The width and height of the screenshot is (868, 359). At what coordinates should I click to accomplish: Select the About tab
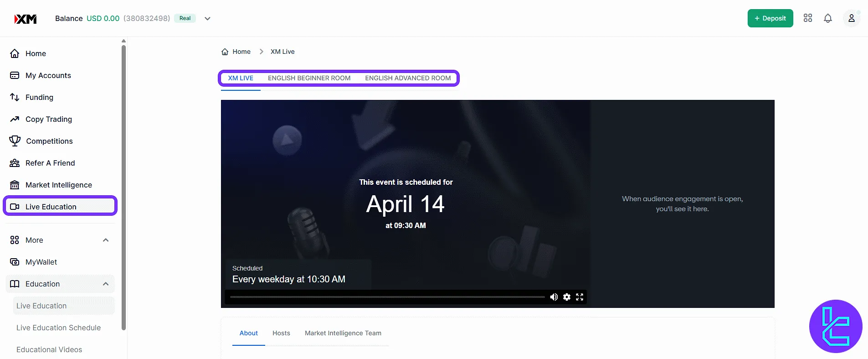[249, 333]
